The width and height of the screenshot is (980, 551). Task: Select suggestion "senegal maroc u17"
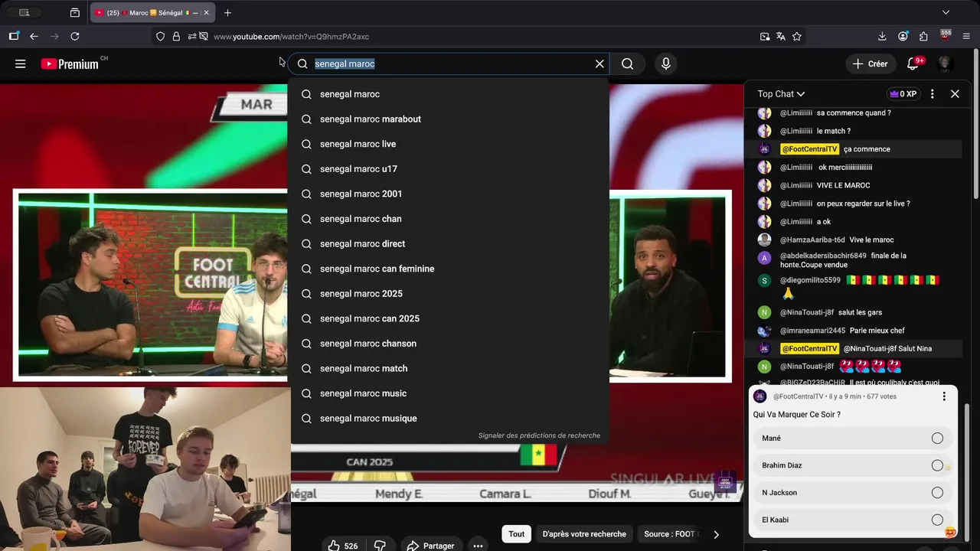[449, 169]
